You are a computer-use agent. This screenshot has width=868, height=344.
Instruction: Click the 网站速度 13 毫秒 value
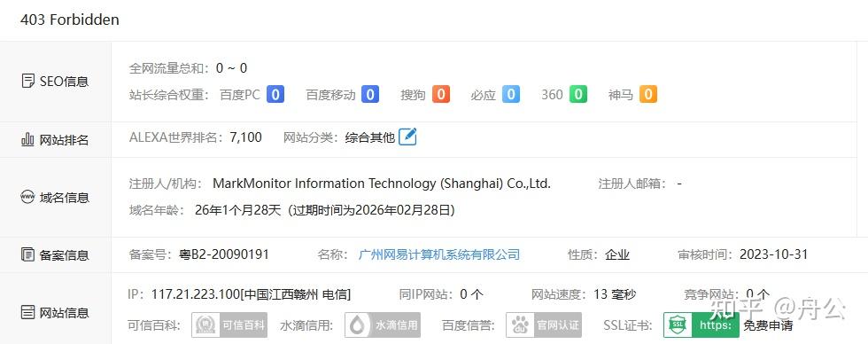point(615,294)
